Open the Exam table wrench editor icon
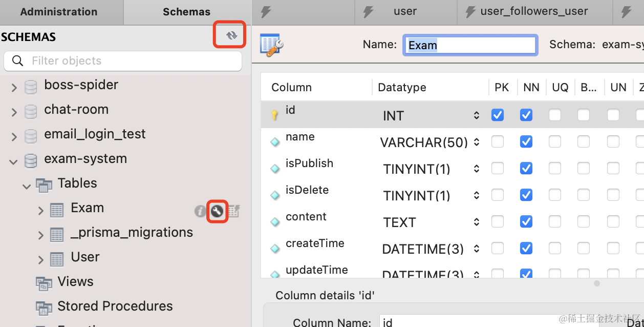Viewport: 644px width, 327px height. click(x=217, y=211)
